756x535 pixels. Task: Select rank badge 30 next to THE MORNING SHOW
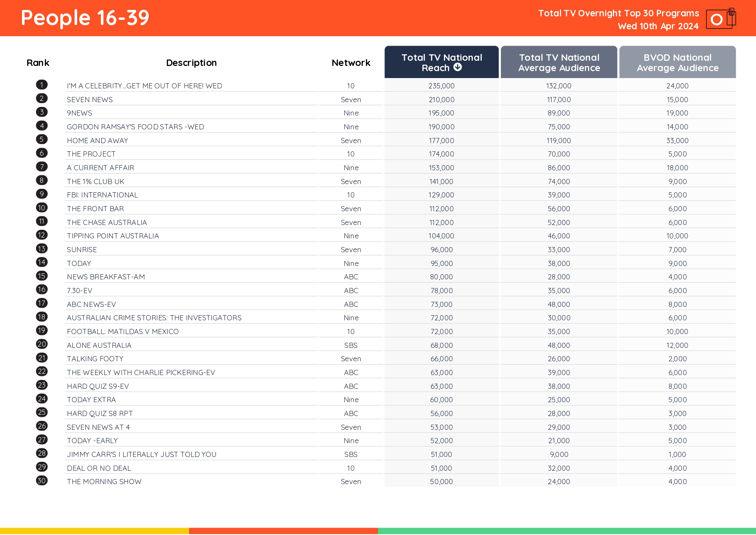click(41, 481)
